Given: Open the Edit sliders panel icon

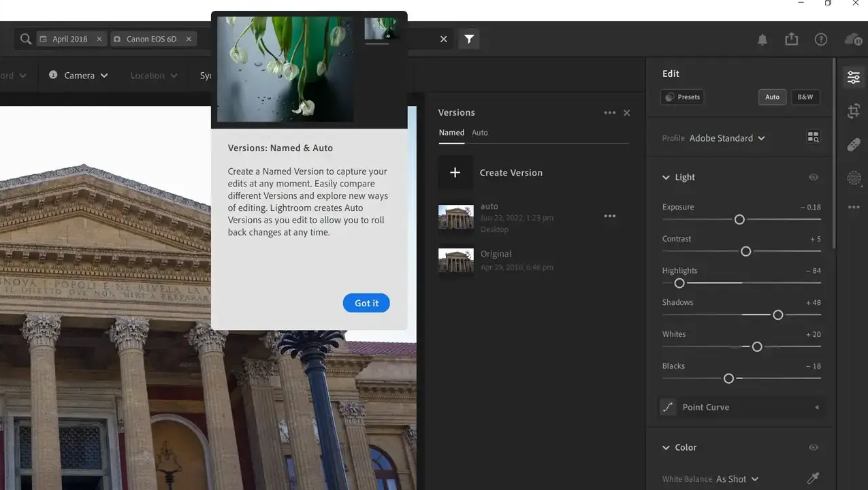Looking at the screenshot, I should pyautogui.click(x=853, y=78).
